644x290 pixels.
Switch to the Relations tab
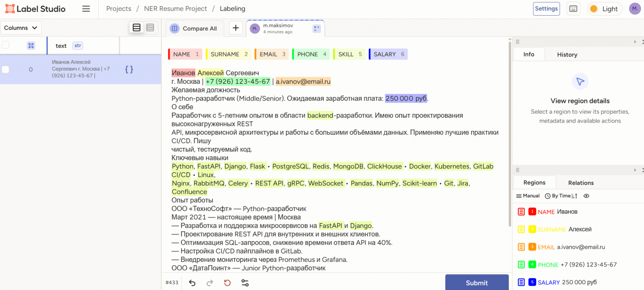click(x=580, y=183)
